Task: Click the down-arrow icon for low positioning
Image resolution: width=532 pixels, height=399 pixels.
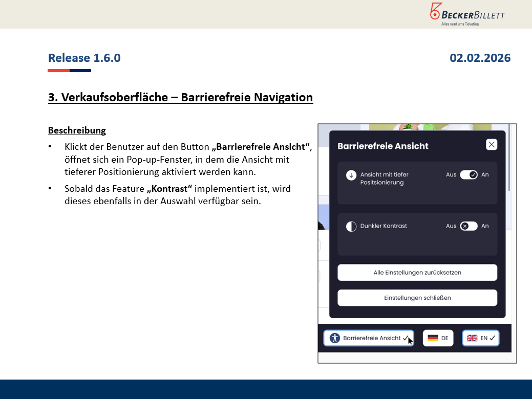Action: tap(351, 175)
